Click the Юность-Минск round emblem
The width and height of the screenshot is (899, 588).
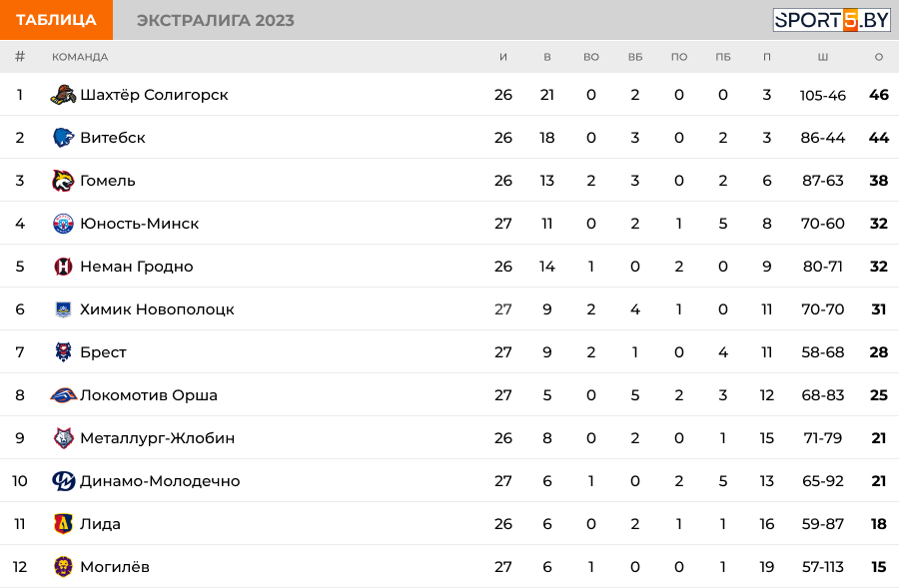point(63,224)
